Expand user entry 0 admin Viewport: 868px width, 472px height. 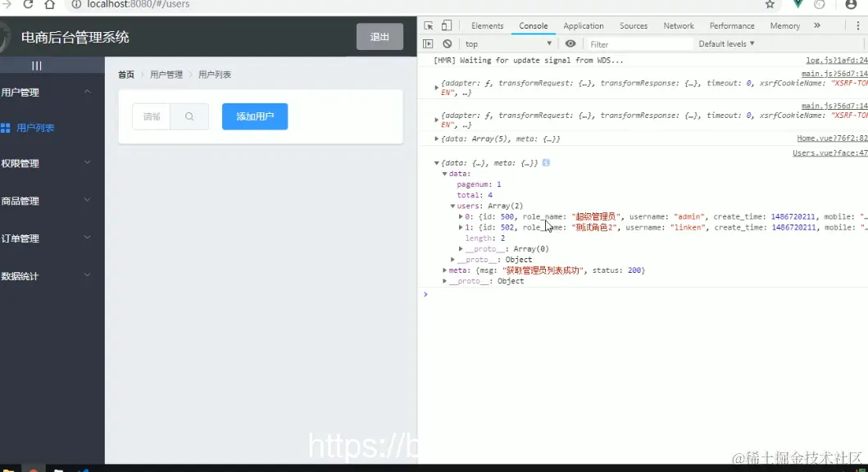tap(461, 217)
